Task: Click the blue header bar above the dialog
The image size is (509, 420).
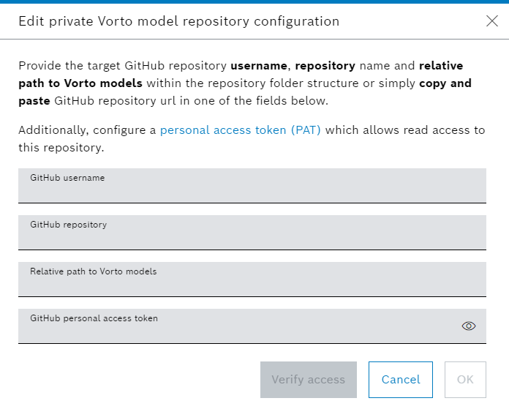Action: 254,1
